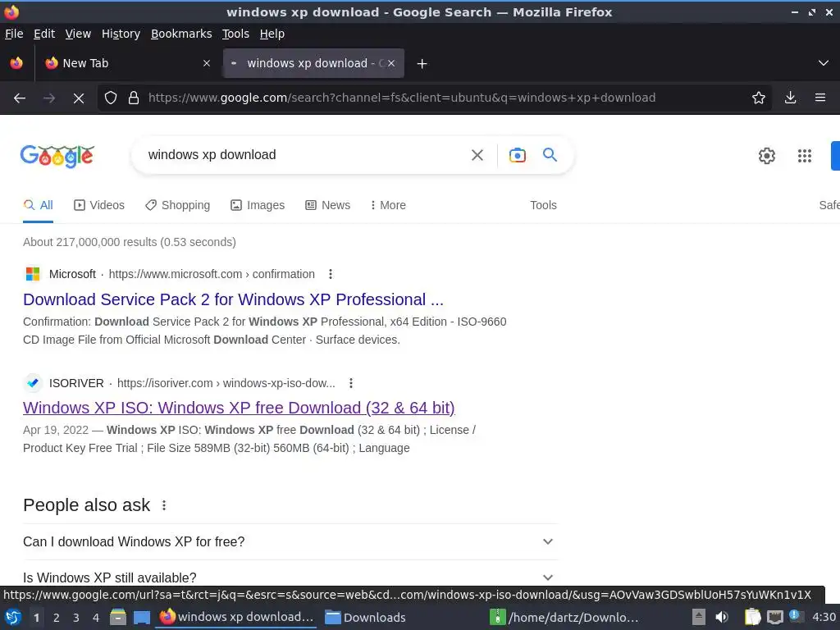Viewport: 840px width, 630px height.
Task: Open the Edit menu
Action: pos(44,34)
